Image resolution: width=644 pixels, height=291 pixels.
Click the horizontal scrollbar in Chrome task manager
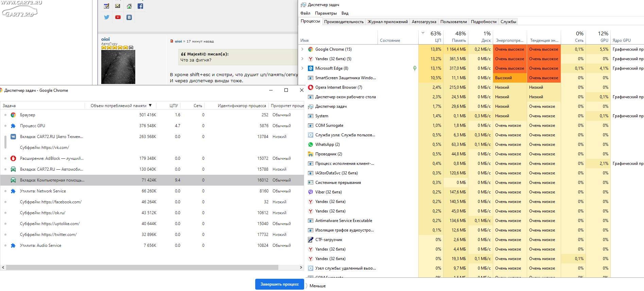[142, 268]
